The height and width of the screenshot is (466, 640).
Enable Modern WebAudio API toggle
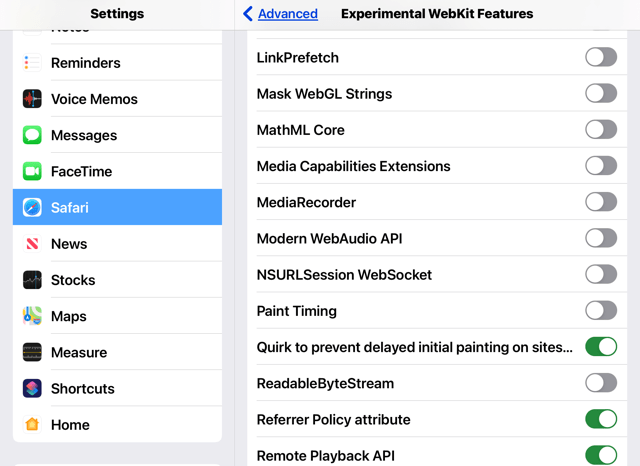(601, 238)
